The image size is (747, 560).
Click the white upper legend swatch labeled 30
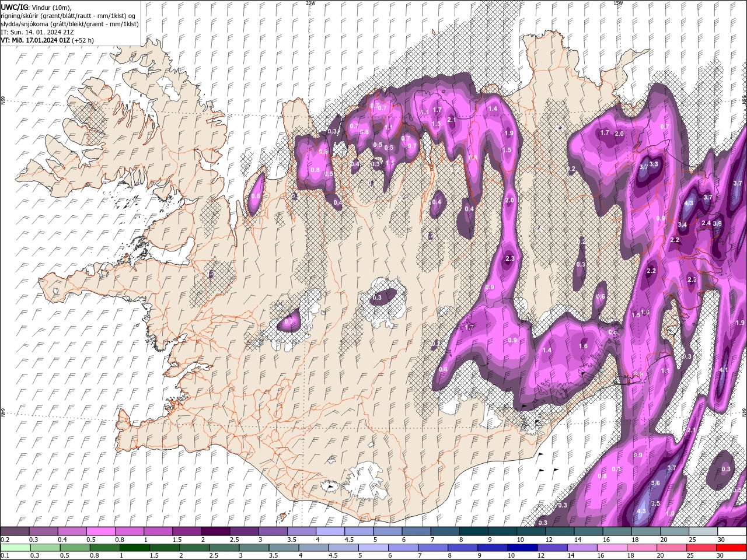[732, 531]
